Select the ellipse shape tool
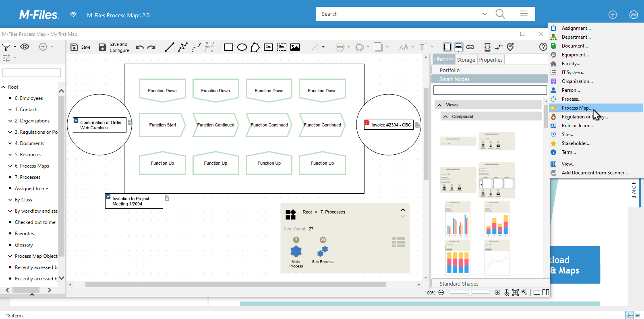The width and height of the screenshot is (644, 319). [242, 47]
